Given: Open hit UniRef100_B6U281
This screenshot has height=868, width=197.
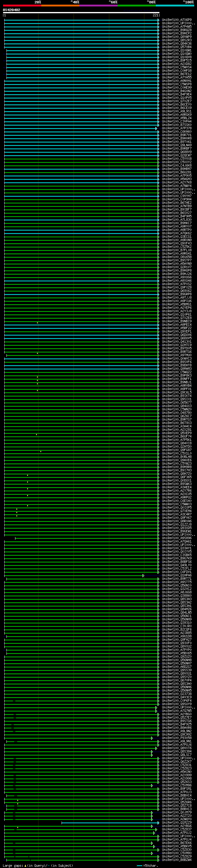Looking at the screenshot, I should tap(176, 172).
